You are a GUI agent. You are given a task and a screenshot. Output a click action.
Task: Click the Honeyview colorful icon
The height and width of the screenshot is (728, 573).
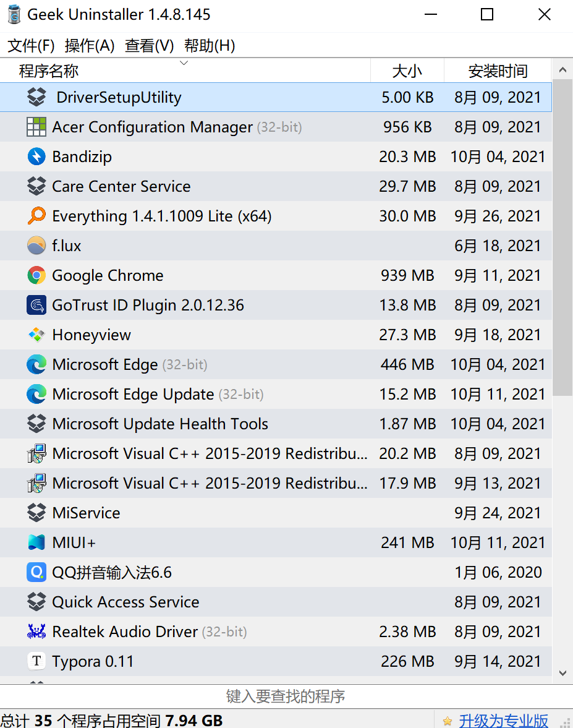pos(36,335)
